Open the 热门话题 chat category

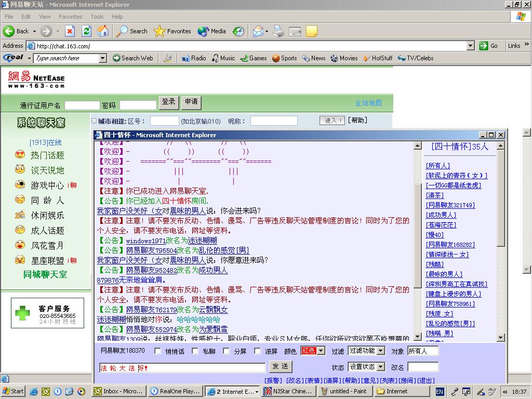pyautogui.click(x=47, y=155)
